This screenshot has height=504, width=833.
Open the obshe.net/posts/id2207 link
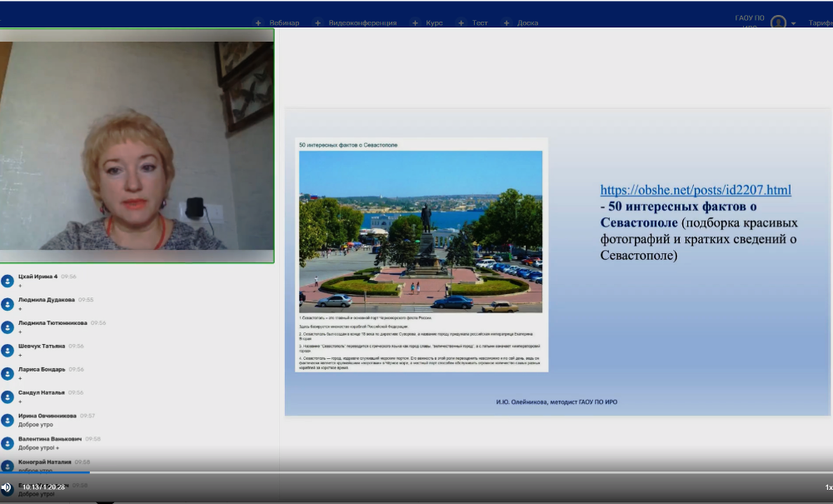(x=696, y=190)
